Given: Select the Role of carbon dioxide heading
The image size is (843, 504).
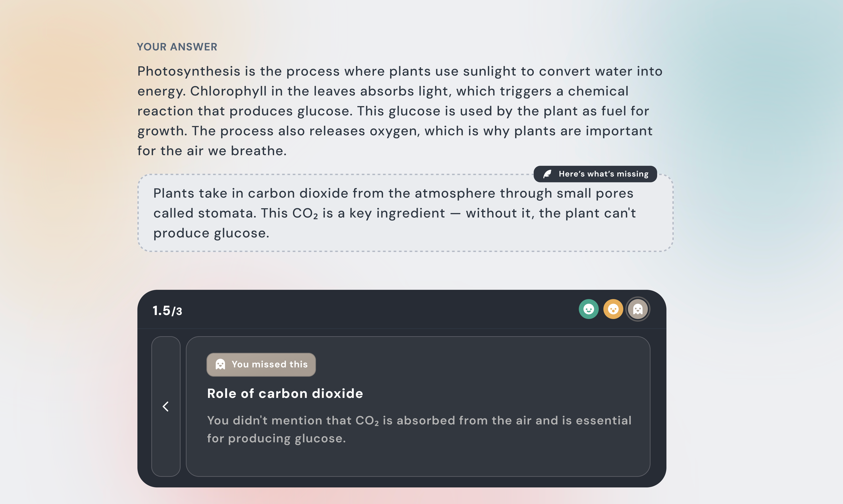Looking at the screenshot, I should tap(285, 393).
